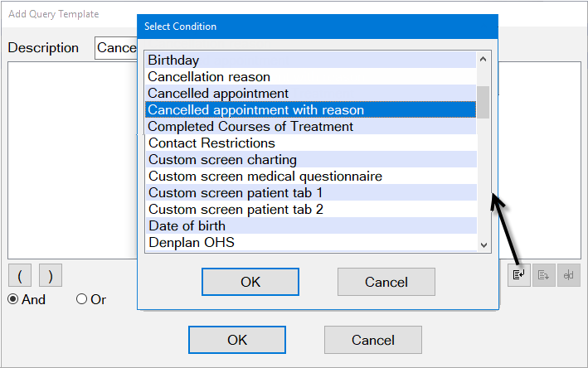Click the Select Condition title bar

pos(318,27)
